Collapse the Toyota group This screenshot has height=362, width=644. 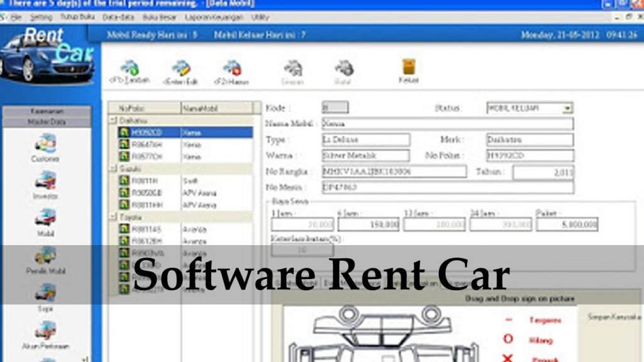(x=113, y=216)
